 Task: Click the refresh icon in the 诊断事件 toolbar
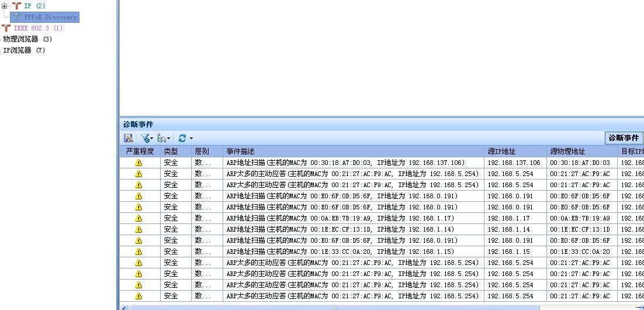(182, 138)
